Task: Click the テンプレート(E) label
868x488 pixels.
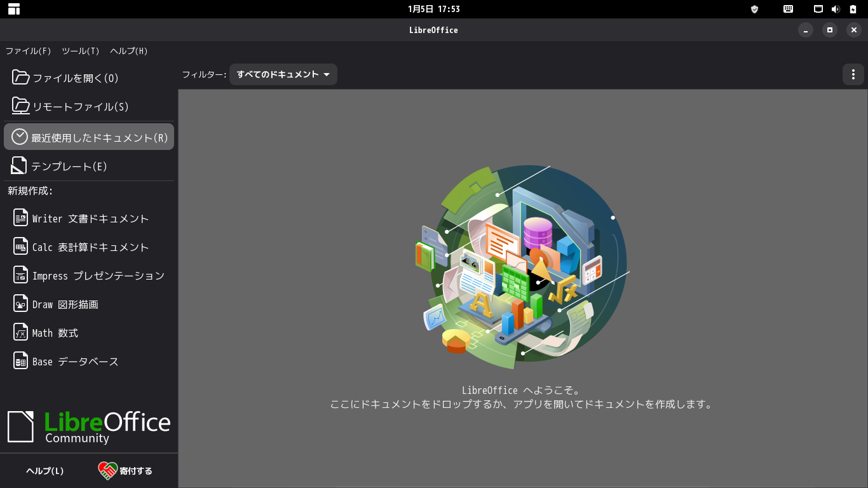Action: point(69,166)
